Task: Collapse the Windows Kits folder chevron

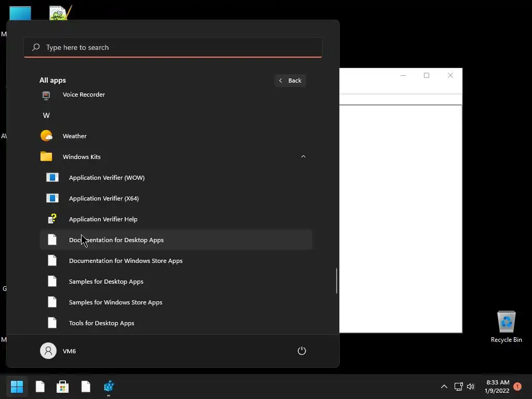Action: [x=303, y=156]
